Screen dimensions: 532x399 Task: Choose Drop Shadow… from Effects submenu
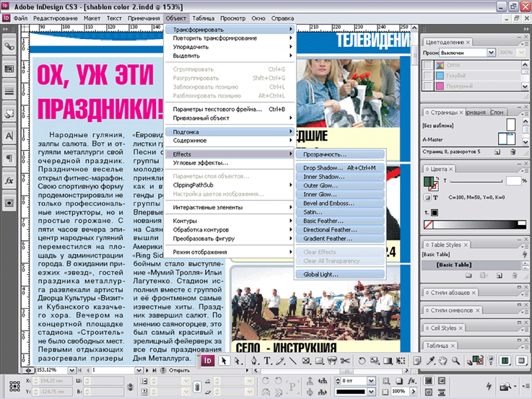(339, 168)
